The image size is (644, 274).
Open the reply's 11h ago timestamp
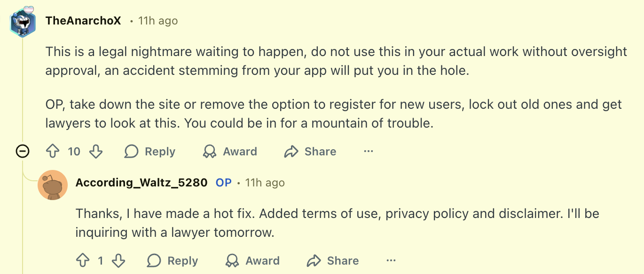(x=265, y=183)
